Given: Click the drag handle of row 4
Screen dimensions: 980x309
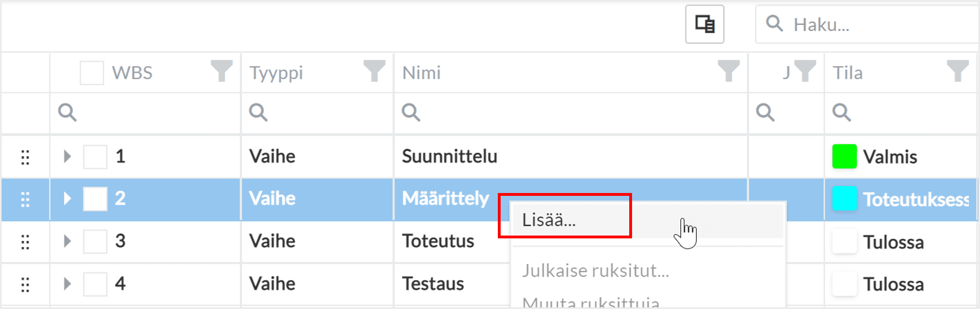Looking at the screenshot, I should point(25,285).
